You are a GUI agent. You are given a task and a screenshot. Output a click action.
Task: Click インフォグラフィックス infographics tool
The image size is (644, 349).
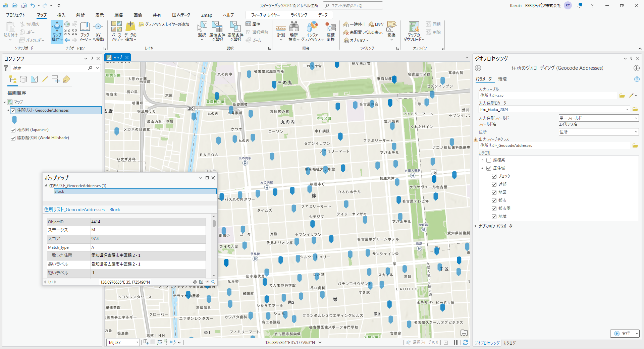(312, 32)
